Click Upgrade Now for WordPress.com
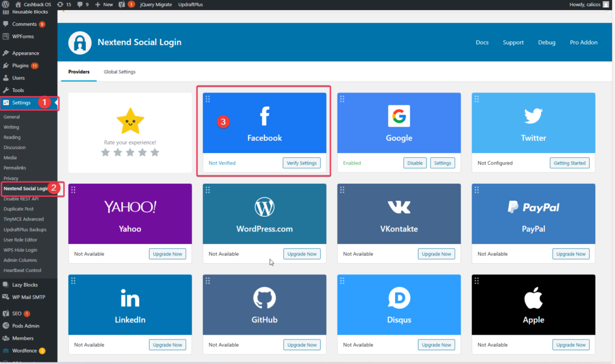615x364 pixels. [302, 254]
